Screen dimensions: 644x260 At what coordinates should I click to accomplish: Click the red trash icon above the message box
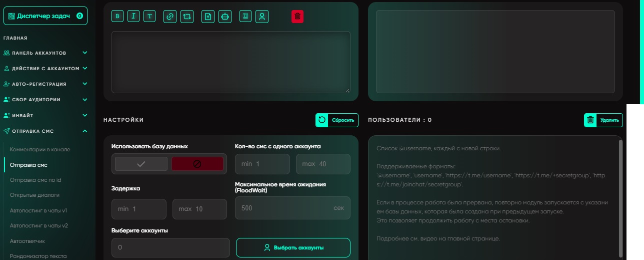pos(297,17)
